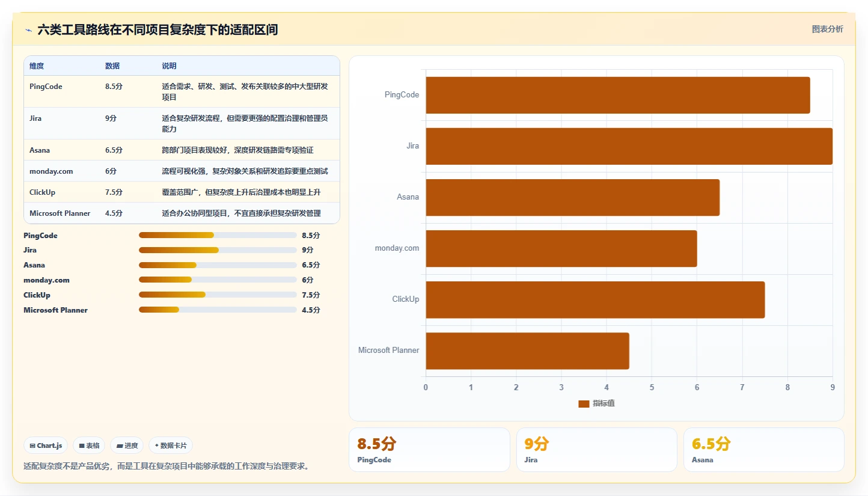This screenshot has height=496, width=868.
Task: Toggle the 指标值 legend swatch
Action: tap(584, 404)
